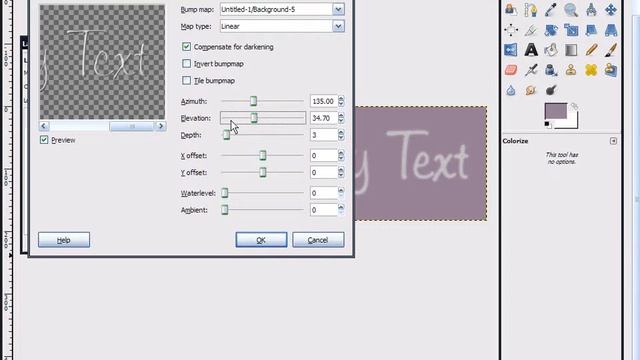
Task: Select the Perspective tool
Action: [x=611, y=30]
